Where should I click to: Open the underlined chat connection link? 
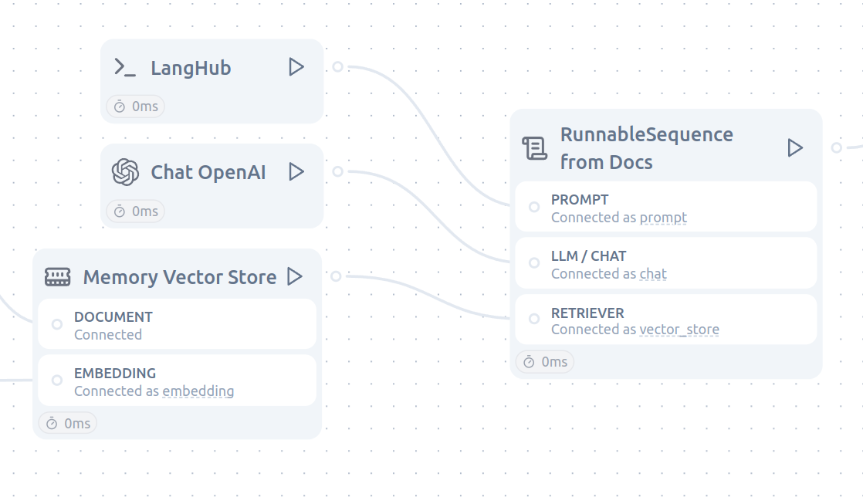tap(653, 273)
